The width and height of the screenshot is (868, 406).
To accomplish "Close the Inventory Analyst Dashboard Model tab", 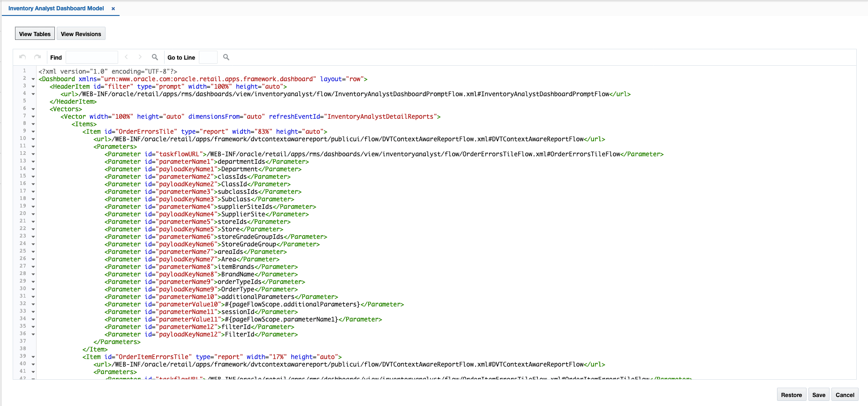I will coord(113,8).
